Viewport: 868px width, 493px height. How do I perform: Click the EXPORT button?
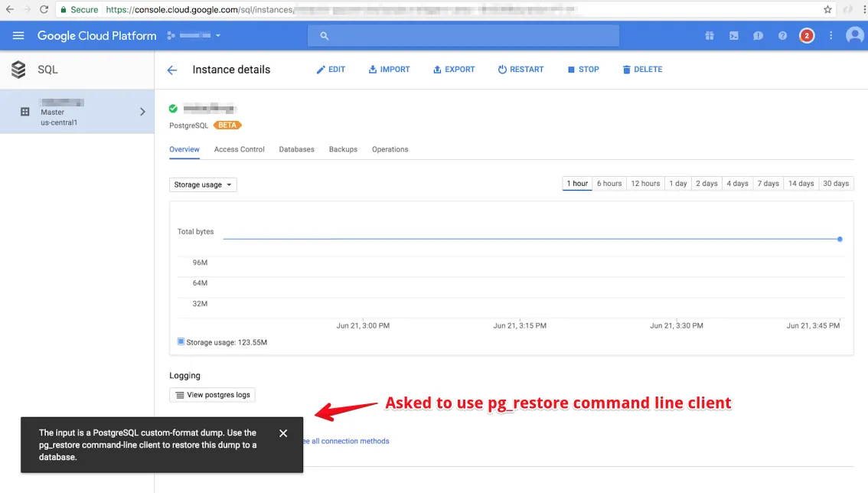pyautogui.click(x=454, y=69)
